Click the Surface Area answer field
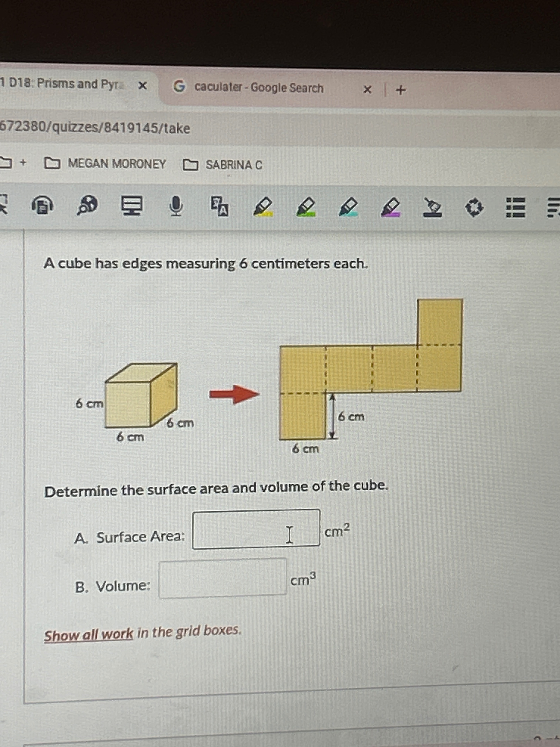The width and height of the screenshot is (560, 747). [256, 529]
